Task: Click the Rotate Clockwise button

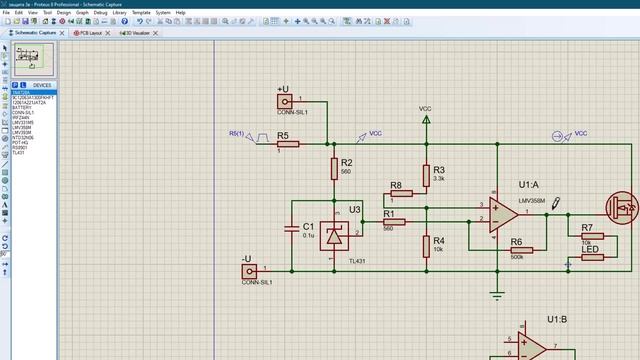Action: [5, 238]
